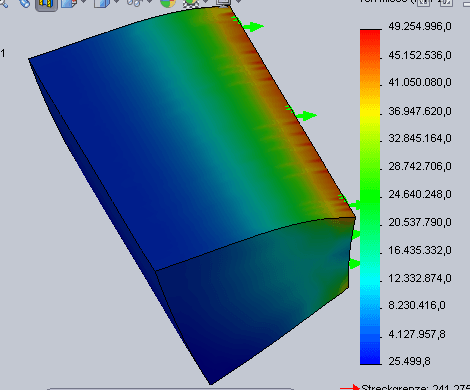
Task: Expand the View Settings dropdown arrow
Action: 239,2
